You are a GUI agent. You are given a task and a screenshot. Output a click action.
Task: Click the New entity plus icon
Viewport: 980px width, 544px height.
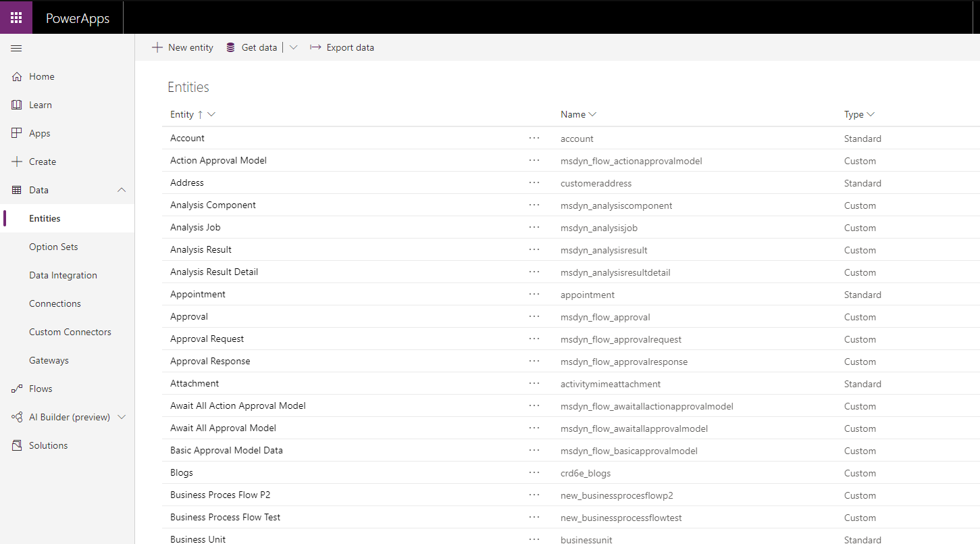[157, 48]
